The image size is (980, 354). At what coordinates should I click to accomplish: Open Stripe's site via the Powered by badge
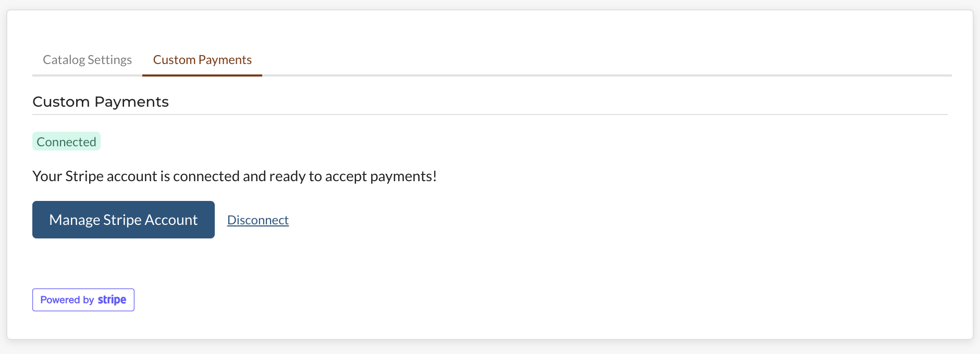point(83,299)
